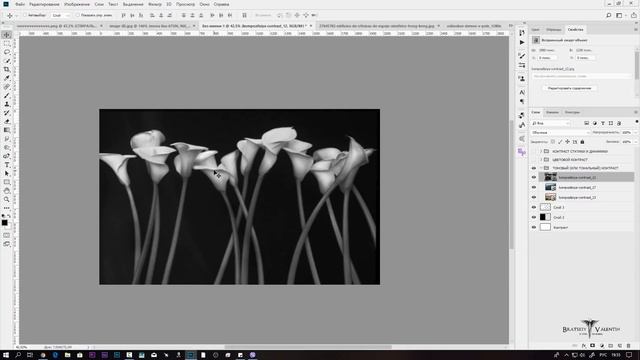Select the Horizontal Type tool
The width and height of the screenshot is (640, 360).
point(7,164)
